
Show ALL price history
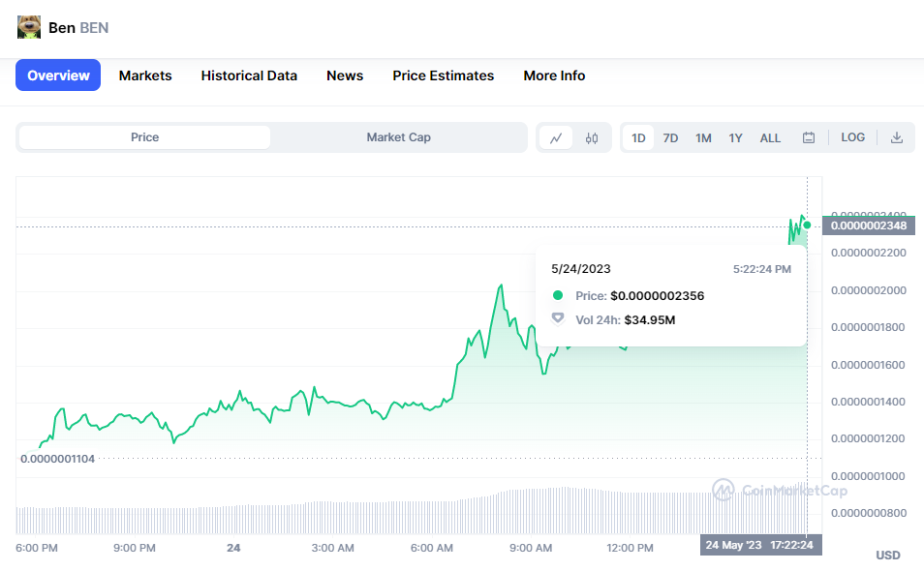click(770, 137)
